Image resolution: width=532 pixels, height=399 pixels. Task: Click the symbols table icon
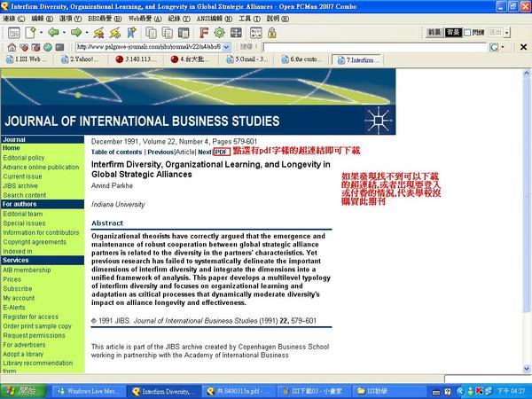pos(256,33)
